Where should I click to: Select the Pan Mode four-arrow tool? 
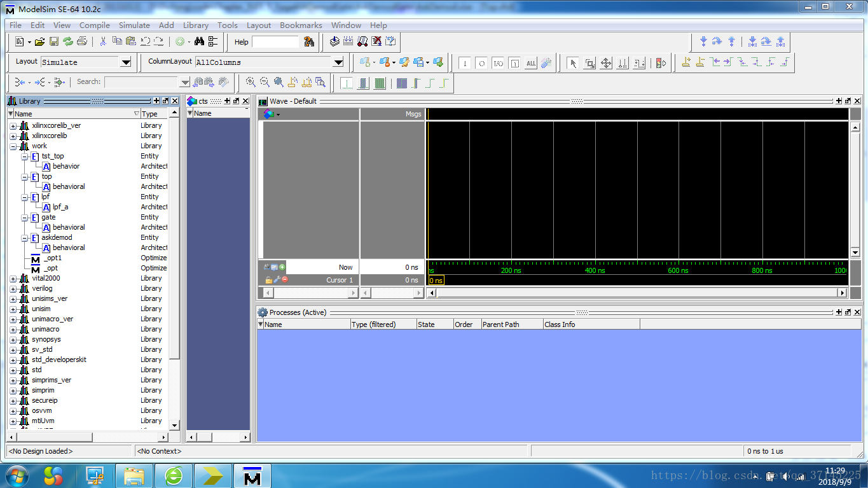(x=607, y=62)
